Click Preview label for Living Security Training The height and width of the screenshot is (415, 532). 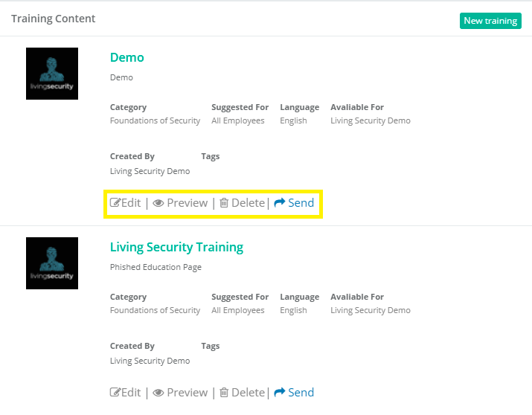[x=188, y=392]
